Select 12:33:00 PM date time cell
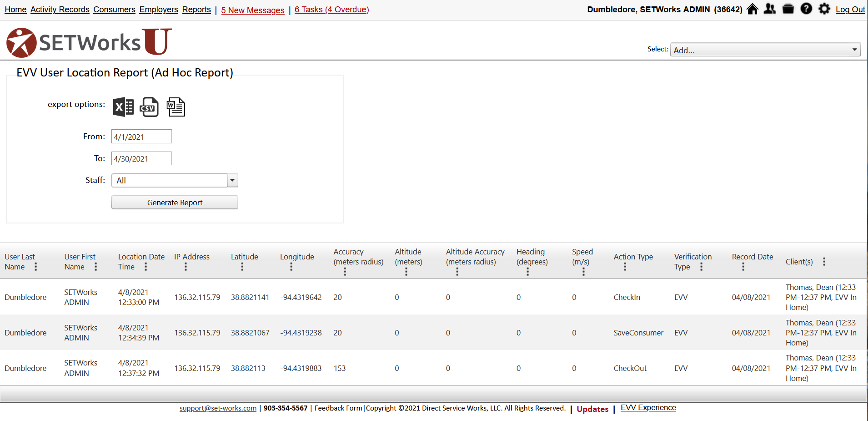 [139, 297]
